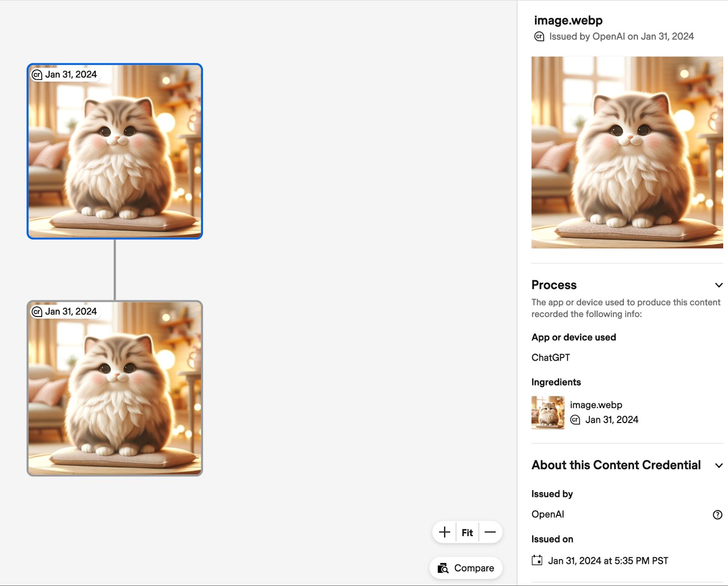Screen dimensions: 728x586
Task: Open the image.webp ingredient link
Action: [x=596, y=404]
